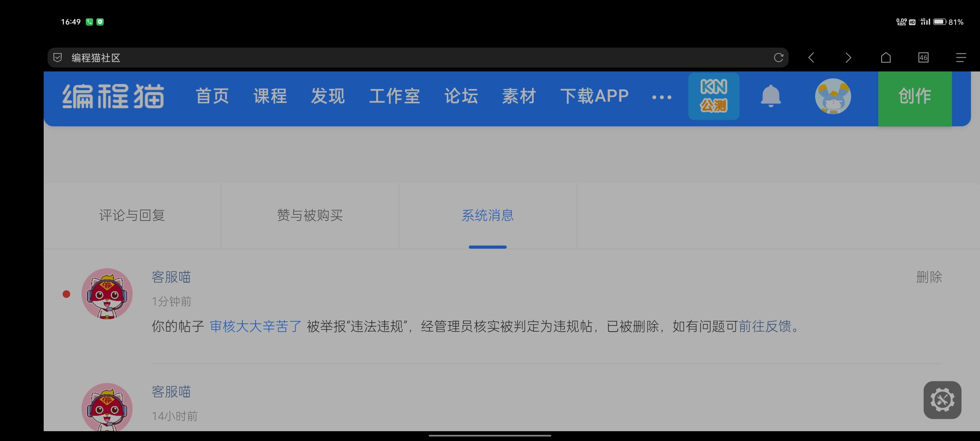The width and height of the screenshot is (980, 441).
Task: Click the 客服喵 name on 1分钟前 message
Action: tap(171, 277)
